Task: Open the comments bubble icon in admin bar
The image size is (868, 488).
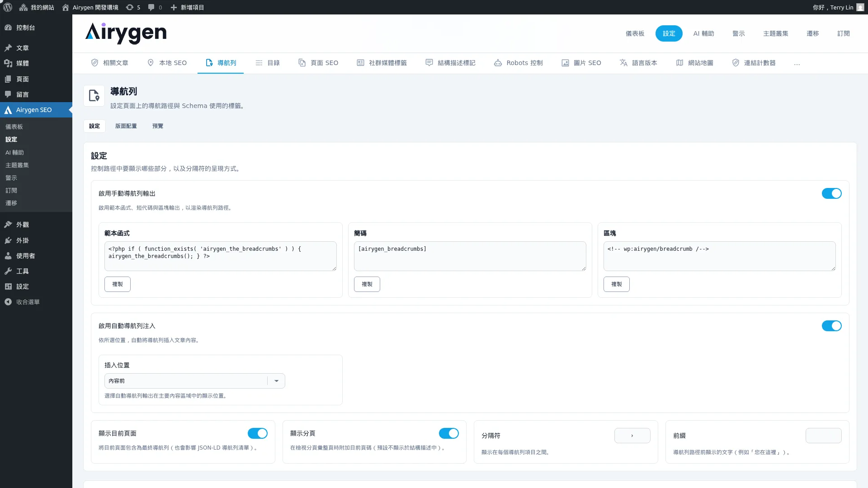Action: coord(151,7)
